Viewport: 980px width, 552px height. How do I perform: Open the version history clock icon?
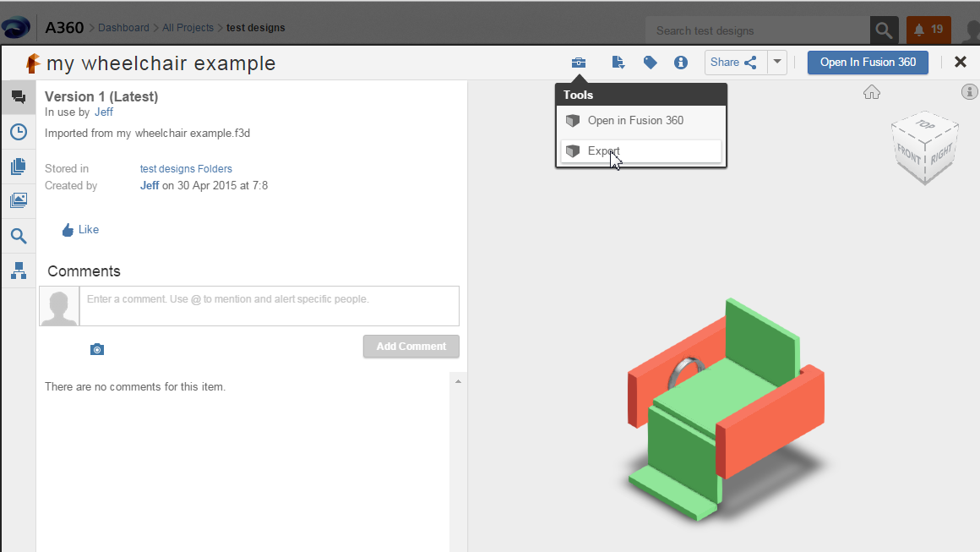(18, 132)
